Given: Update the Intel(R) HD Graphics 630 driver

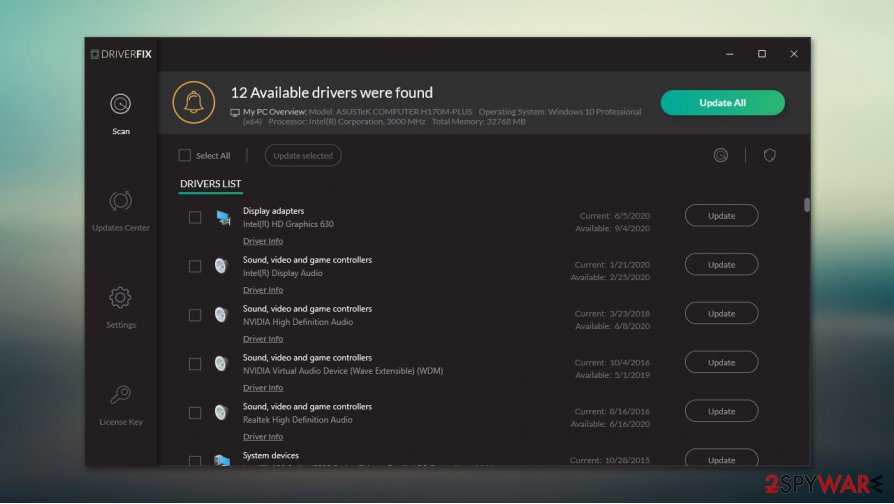Looking at the screenshot, I should tap(721, 216).
